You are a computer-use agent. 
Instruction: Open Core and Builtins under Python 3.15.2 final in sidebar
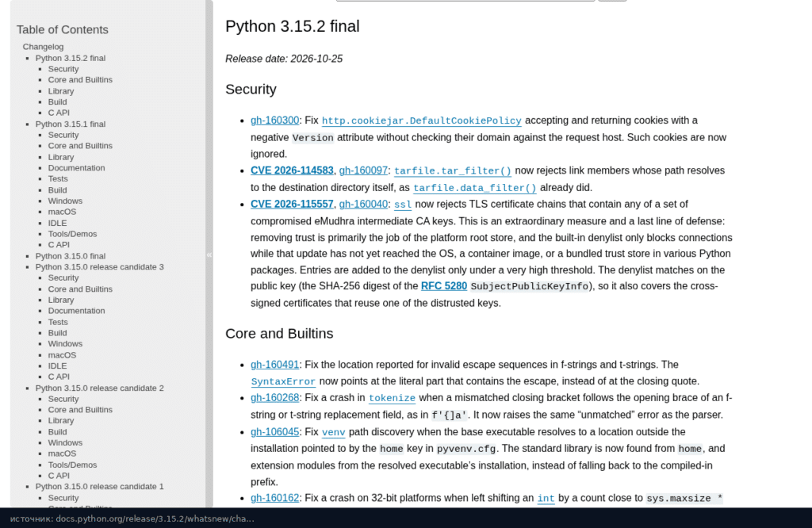click(80, 80)
